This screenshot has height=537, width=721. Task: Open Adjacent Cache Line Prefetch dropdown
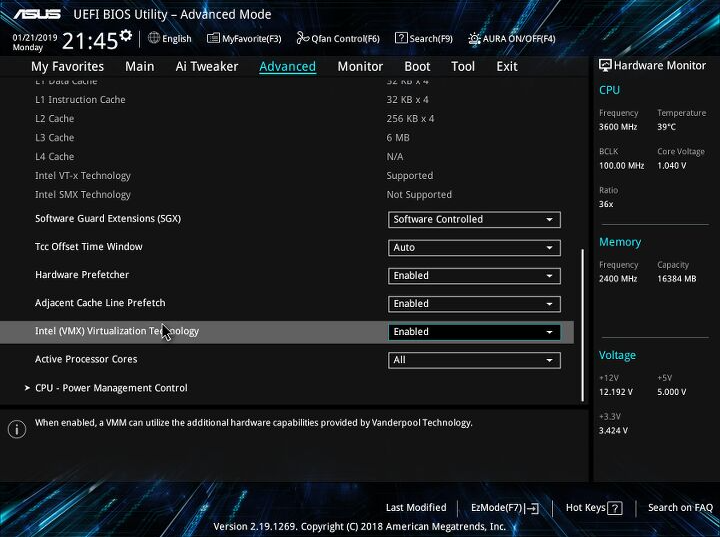(474, 303)
